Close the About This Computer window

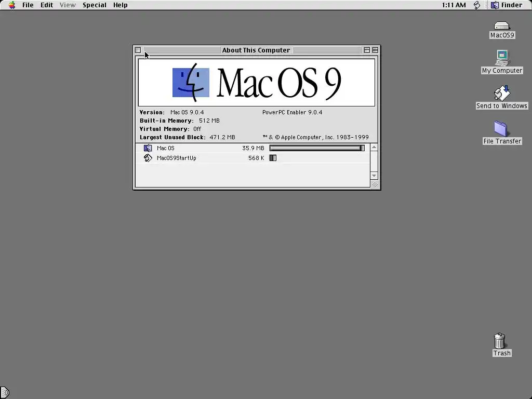click(138, 50)
